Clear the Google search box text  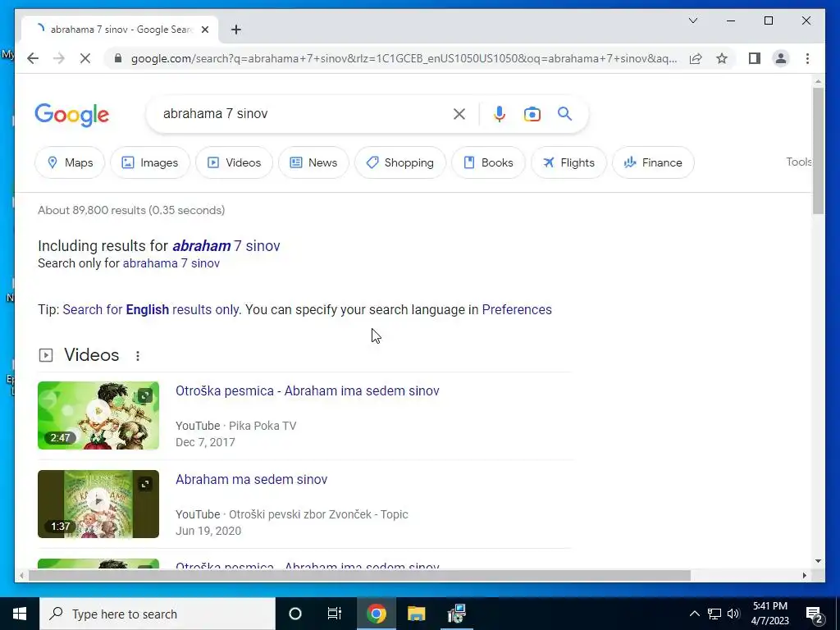(459, 113)
